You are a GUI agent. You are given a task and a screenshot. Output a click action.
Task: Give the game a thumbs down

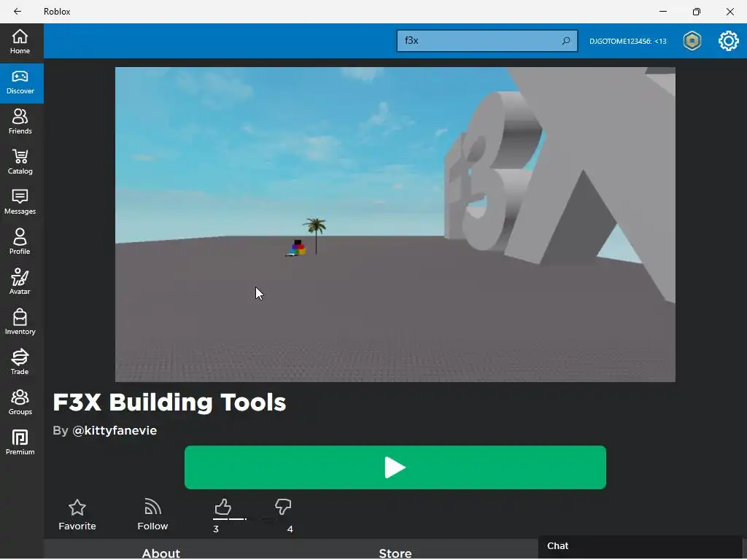tap(283, 507)
